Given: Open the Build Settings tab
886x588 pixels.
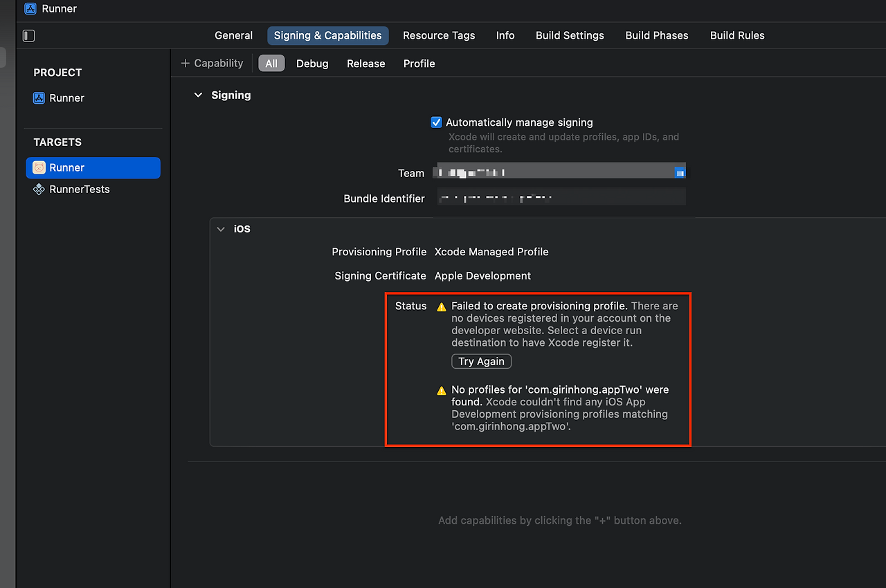Looking at the screenshot, I should pyautogui.click(x=570, y=35).
